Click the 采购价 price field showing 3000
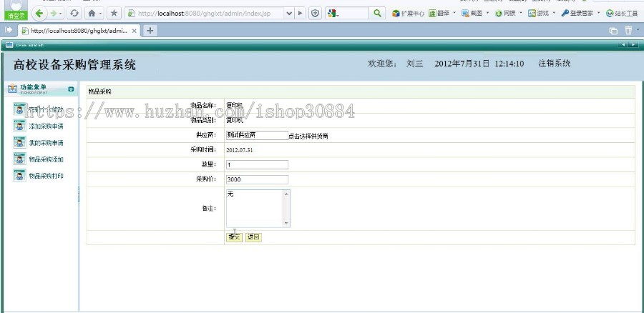644x313 pixels. [x=257, y=179]
